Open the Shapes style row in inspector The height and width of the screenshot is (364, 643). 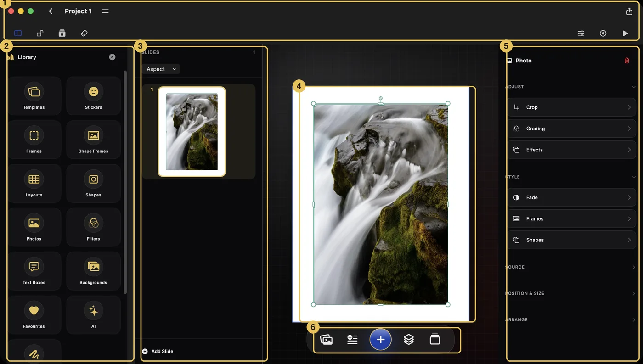[572, 240]
